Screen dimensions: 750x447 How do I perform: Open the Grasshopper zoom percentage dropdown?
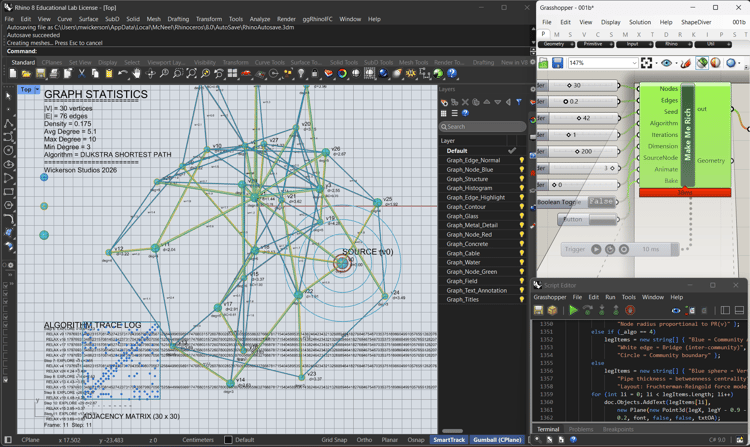click(x=636, y=63)
